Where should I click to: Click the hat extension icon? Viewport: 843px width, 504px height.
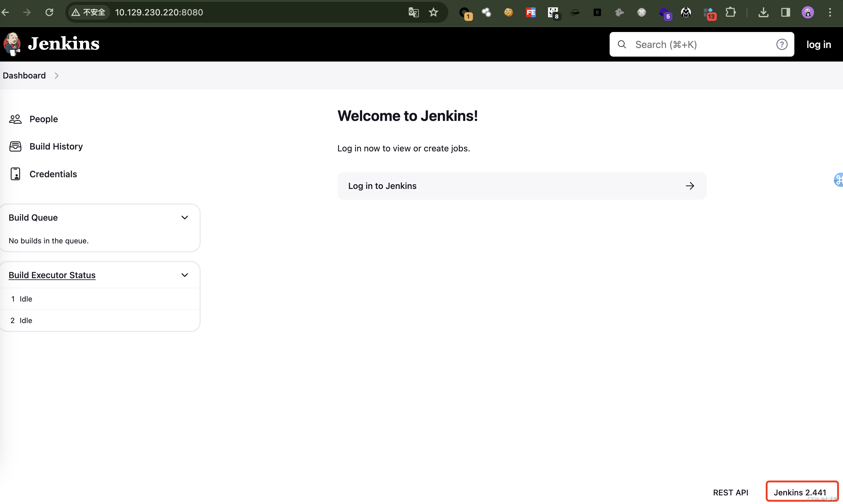tap(575, 13)
